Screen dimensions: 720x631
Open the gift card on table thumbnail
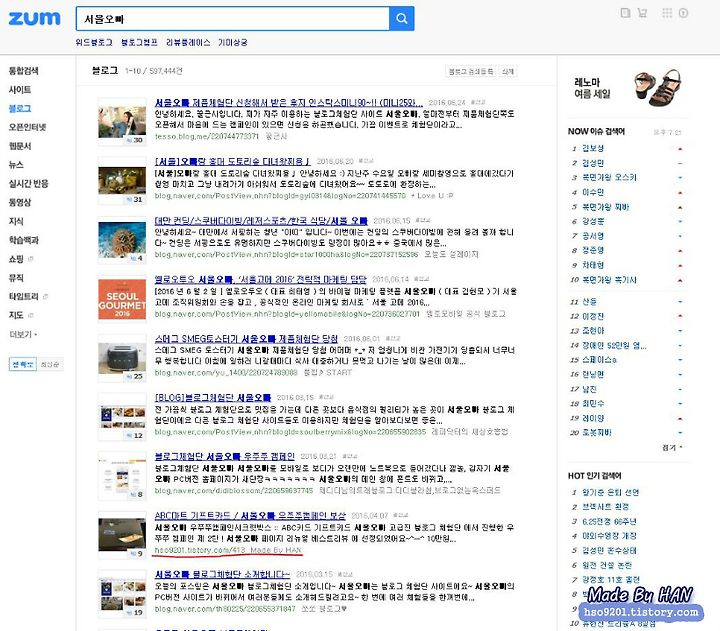coord(122,535)
